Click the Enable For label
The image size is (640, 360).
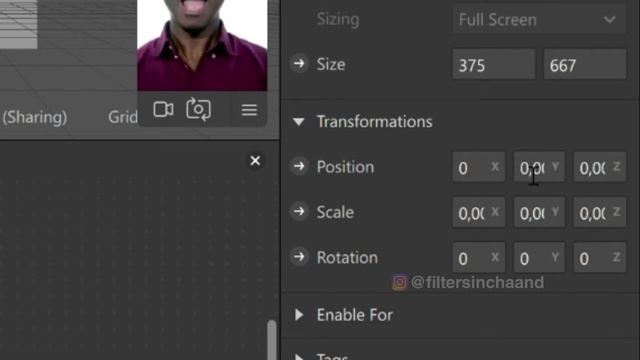tap(355, 315)
